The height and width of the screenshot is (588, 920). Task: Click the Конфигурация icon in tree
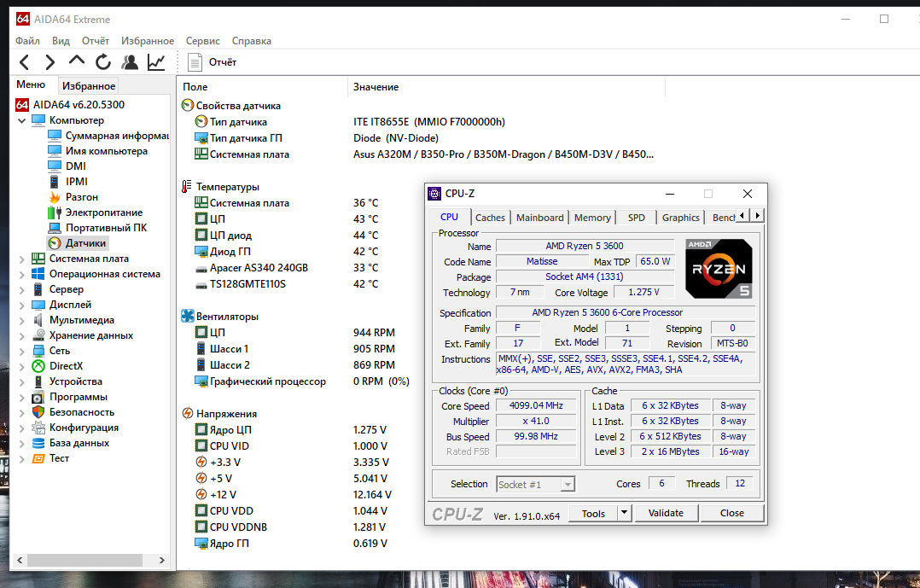click(38, 428)
